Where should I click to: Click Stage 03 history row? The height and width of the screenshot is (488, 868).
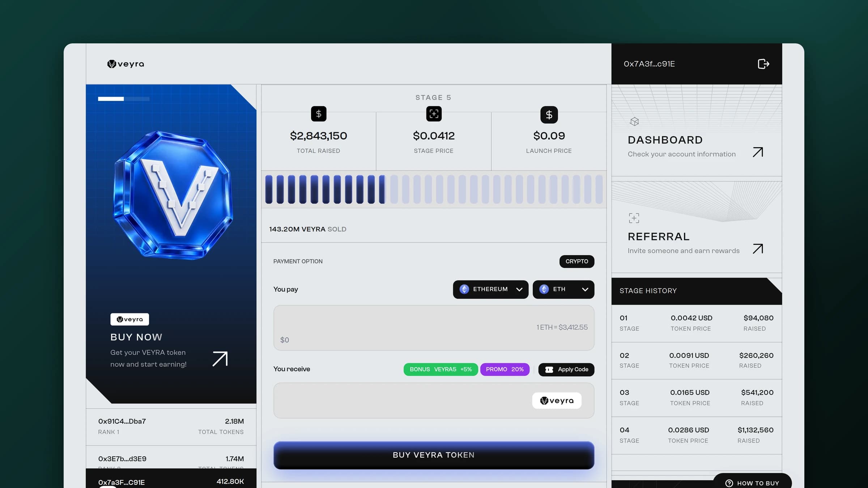[x=697, y=398]
